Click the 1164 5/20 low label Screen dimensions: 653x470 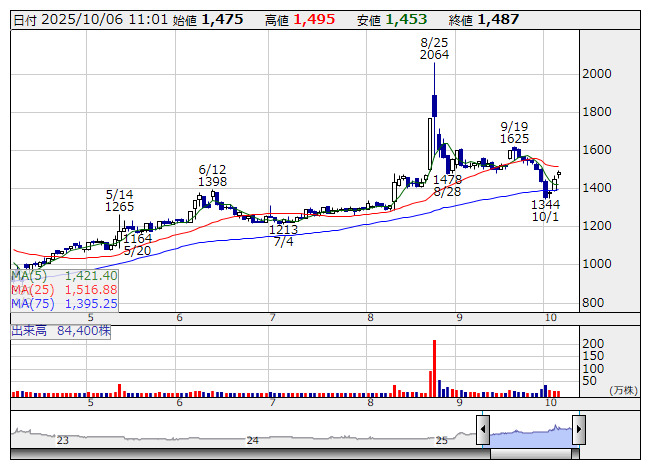pyautogui.click(x=137, y=245)
